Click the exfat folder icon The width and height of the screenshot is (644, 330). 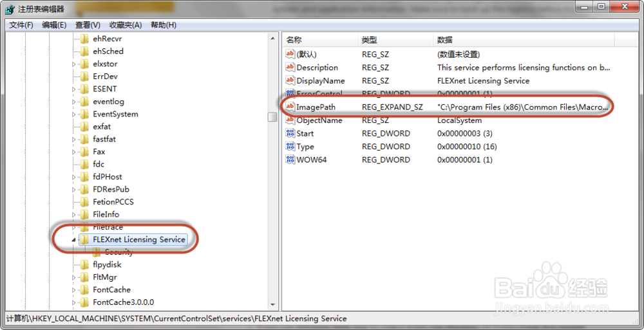[84, 127]
